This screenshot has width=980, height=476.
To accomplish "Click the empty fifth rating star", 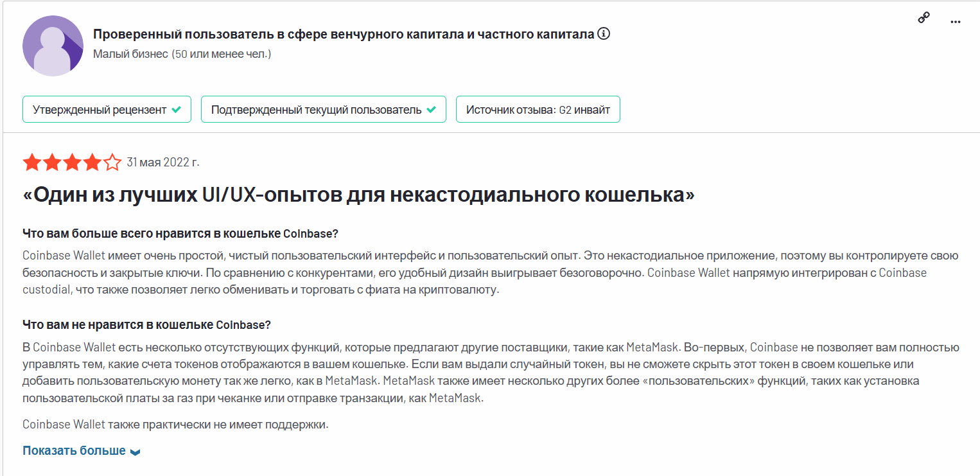I will pos(112,163).
